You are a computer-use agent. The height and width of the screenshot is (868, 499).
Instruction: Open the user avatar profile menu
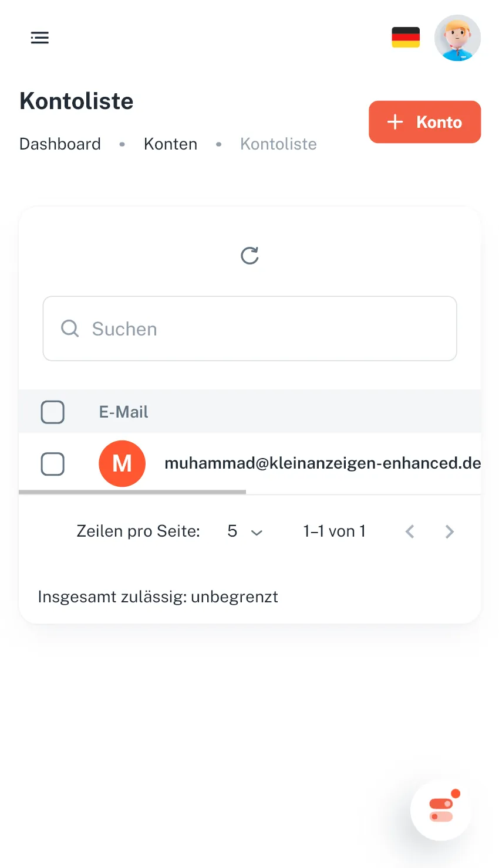tap(457, 38)
